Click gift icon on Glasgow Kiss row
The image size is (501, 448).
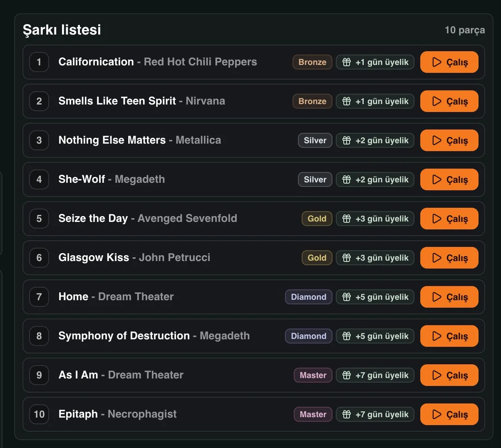[347, 258]
